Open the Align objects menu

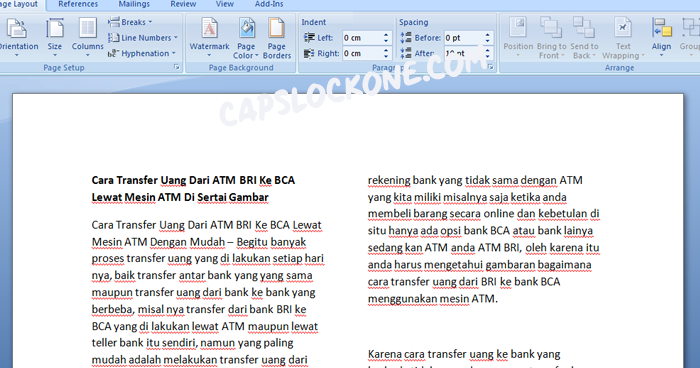coord(661,38)
